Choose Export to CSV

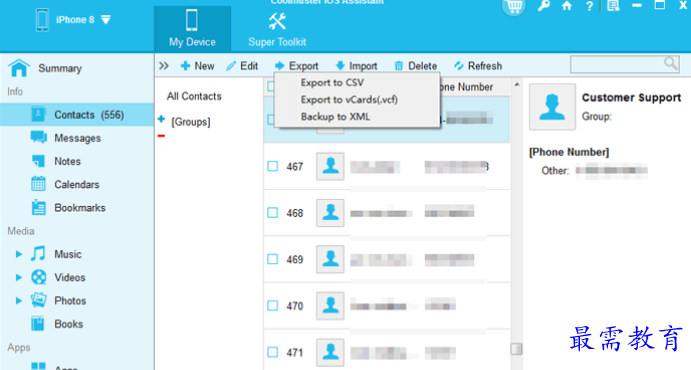332,82
